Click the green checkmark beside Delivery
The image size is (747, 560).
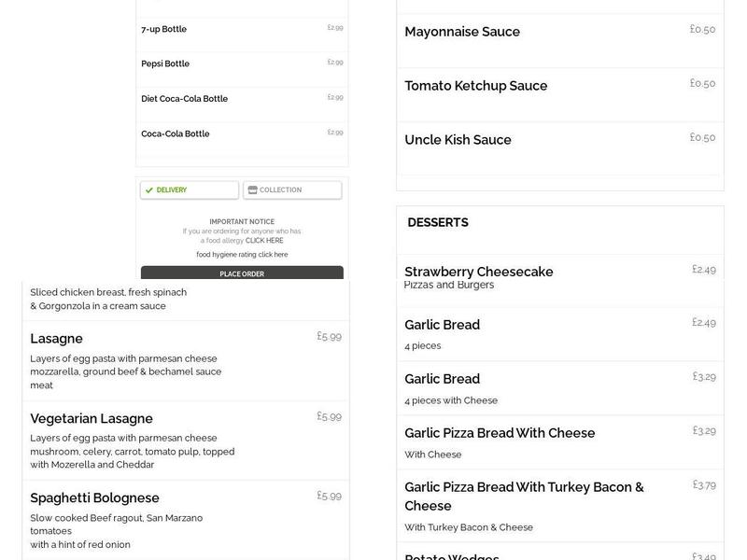click(x=148, y=189)
